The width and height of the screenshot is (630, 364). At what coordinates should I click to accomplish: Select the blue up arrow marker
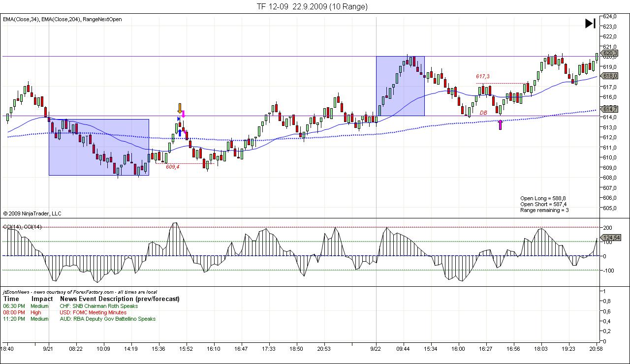(x=180, y=132)
